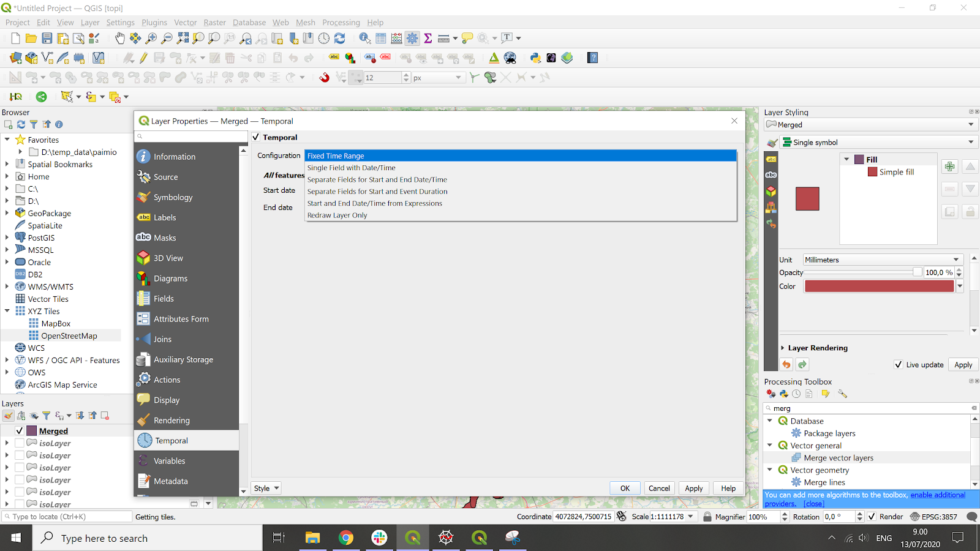Click Help in Layer Properties dialog
Viewport: 980px width, 551px height.
coord(728,489)
